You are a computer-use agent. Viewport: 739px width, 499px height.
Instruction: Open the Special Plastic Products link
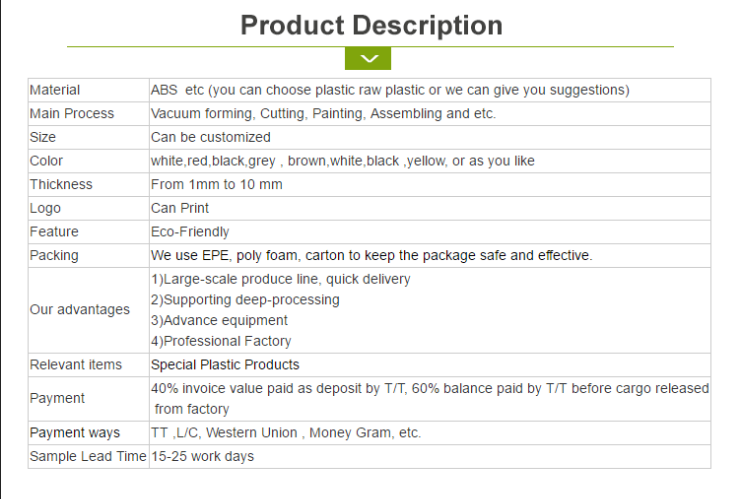click(225, 365)
